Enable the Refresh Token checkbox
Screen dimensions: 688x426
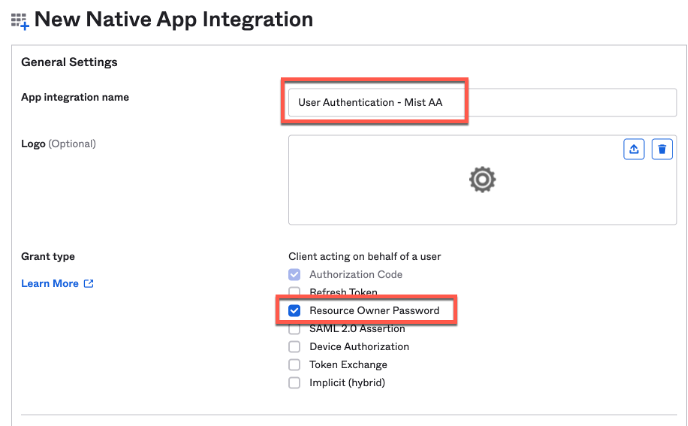tap(294, 292)
